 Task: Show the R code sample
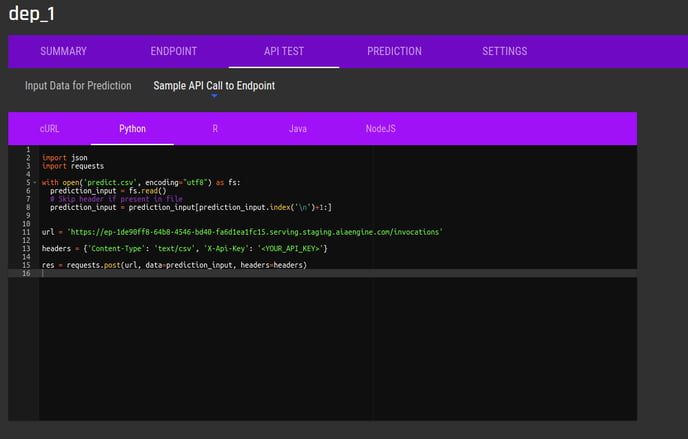[215, 128]
